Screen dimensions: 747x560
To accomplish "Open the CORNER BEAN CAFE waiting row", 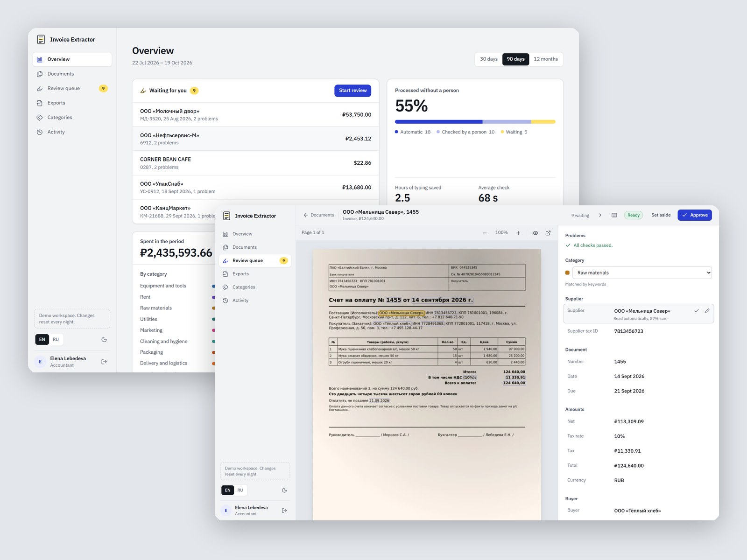I will click(256, 163).
